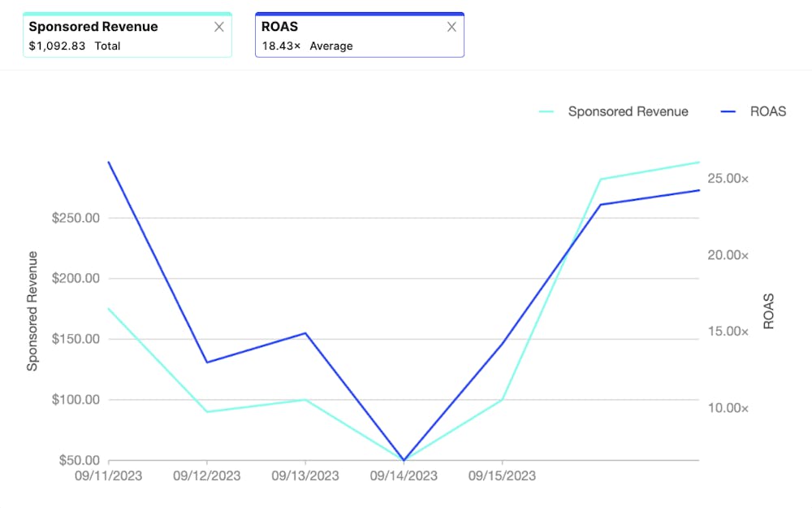
Task: Select the 09/13/2023 date on the axis
Action: pos(305,475)
